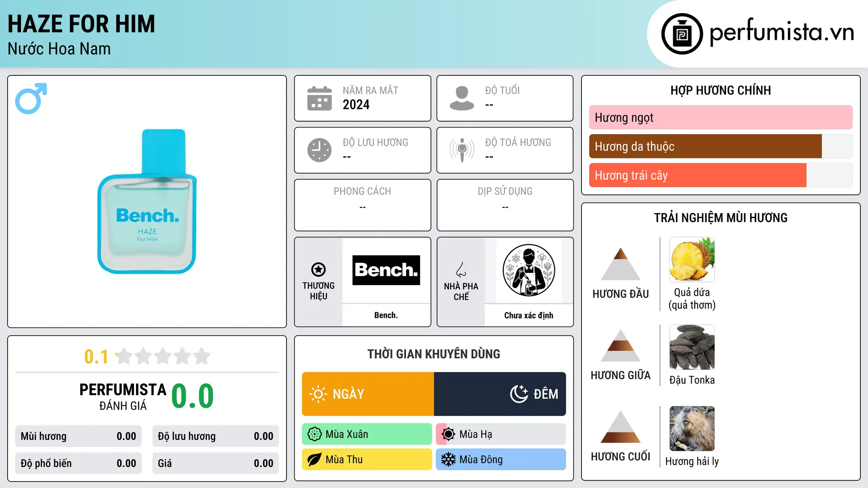Viewport: 868px width, 488px height.
Task: Click the sillage icon for ĐỘ TOẢ HƯƠNG
Action: pyautogui.click(x=462, y=150)
